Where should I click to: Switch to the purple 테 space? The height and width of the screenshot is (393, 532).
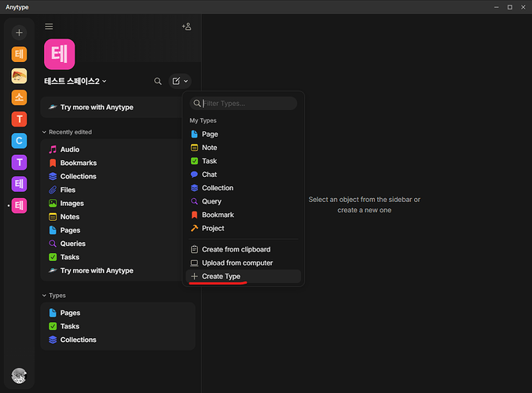click(x=19, y=184)
